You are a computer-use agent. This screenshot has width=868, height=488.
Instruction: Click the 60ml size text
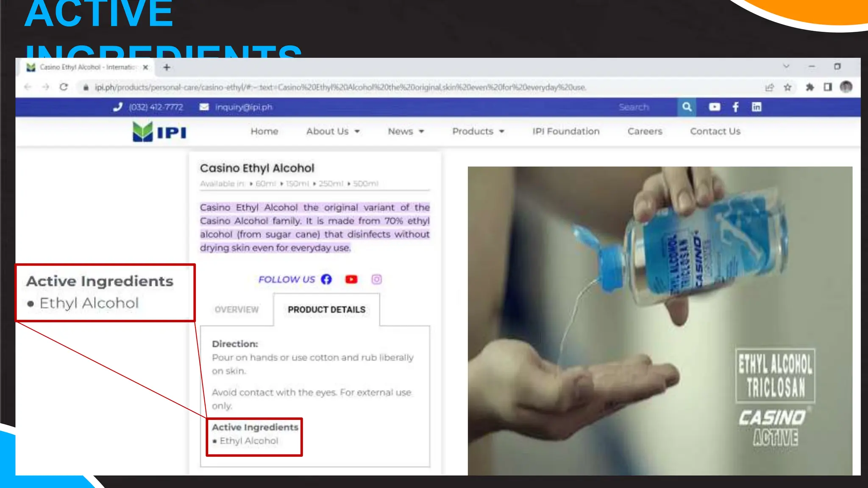pyautogui.click(x=266, y=184)
